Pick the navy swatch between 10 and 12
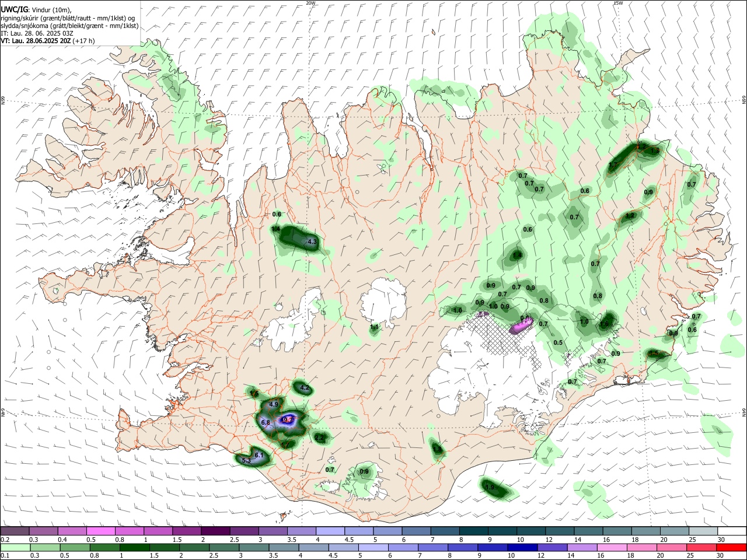747x560 pixels. point(521,547)
